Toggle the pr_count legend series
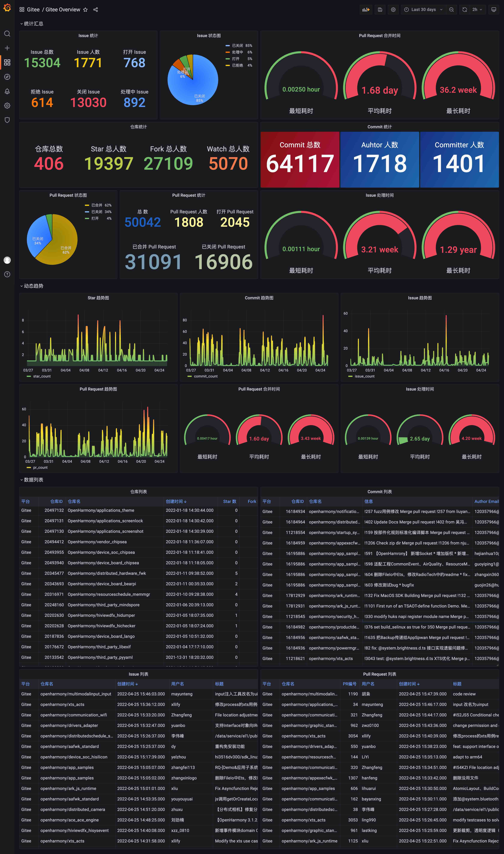 point(40,467)
